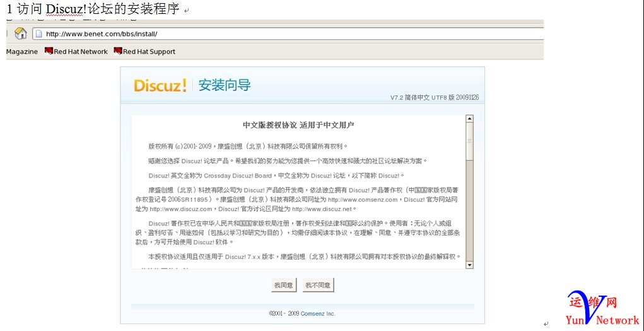Click the Red Hat Support bookmark icon
The height and width of the screenshot is (331, 644).
coord(118,51)
